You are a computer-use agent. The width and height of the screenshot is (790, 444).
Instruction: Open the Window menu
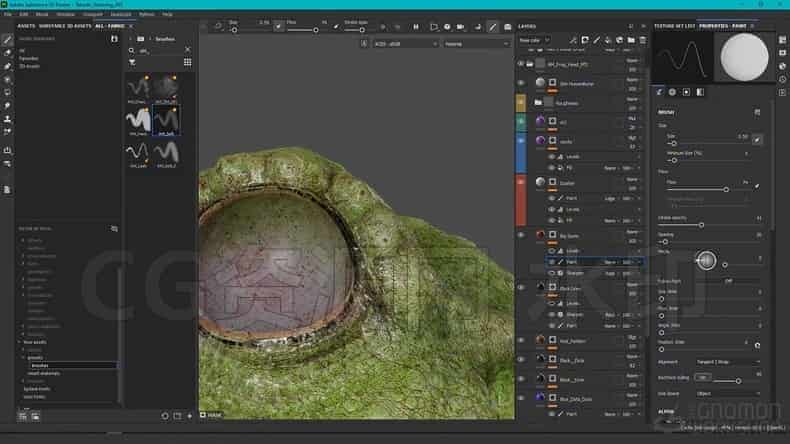tap(65, 14)
